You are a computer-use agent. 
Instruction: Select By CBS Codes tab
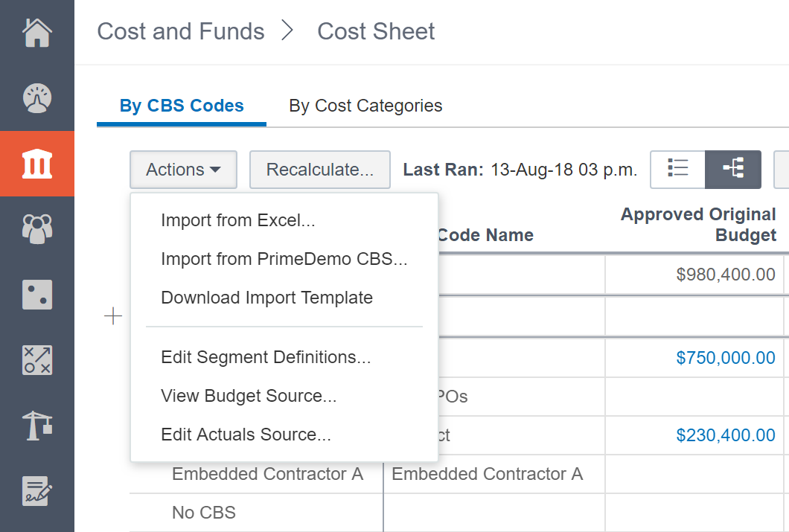tap(182, 106)
